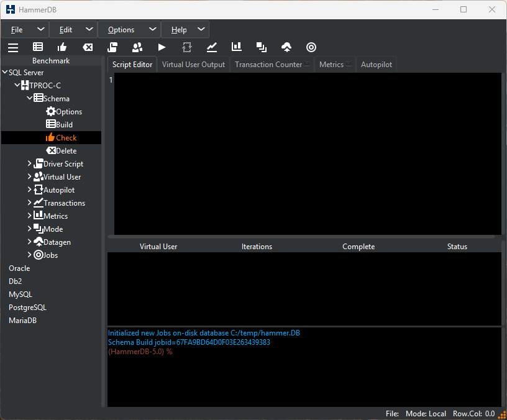
Task: Click the Jobs tree icon
Action: coord(39,255)
